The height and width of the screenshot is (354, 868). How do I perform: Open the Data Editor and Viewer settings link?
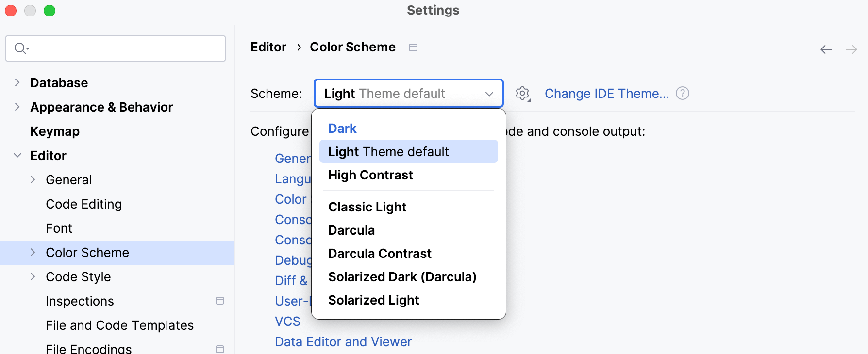343,341
